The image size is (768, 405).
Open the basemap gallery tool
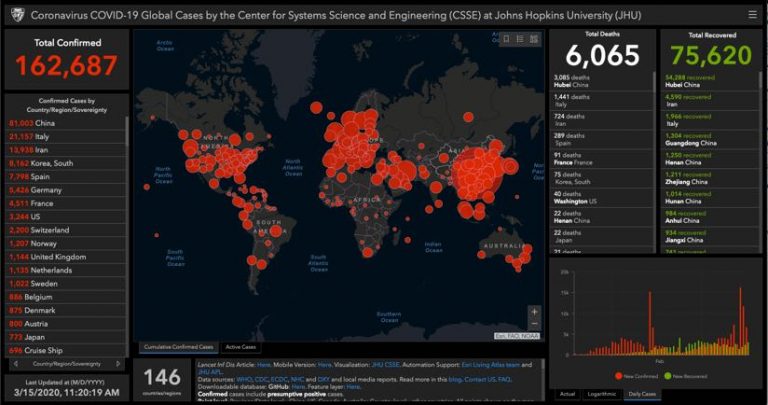534,39
